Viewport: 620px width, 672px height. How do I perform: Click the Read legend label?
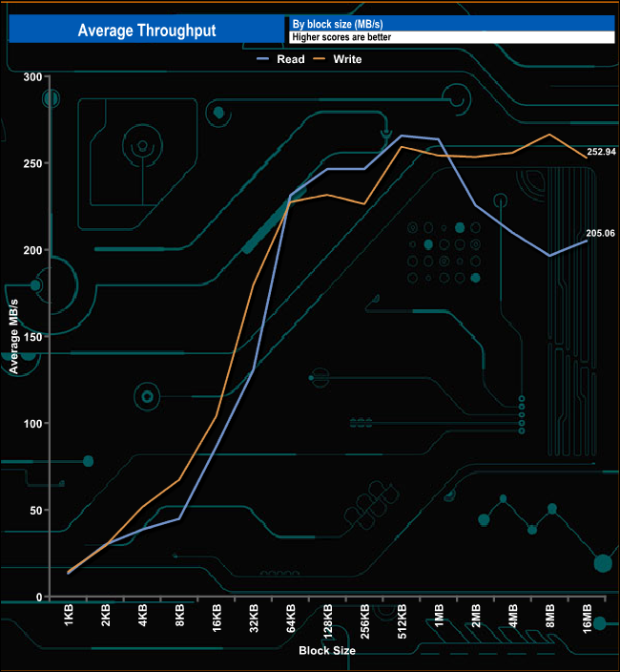(290, 59)
